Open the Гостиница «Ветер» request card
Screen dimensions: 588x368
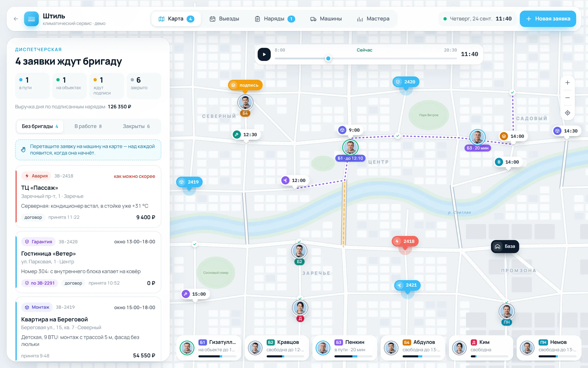pos(88,262)
